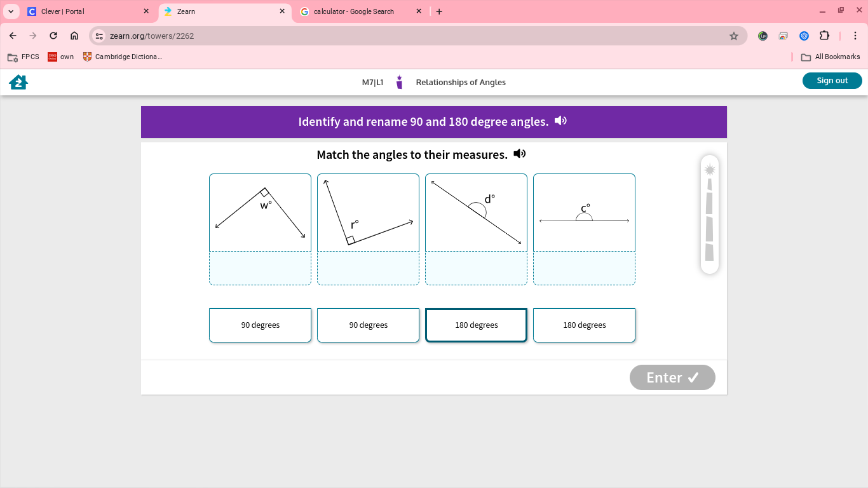This screenshot has height=488, width=868.
Task: Bookmark this page with the star icon
Action: (x=734, y=36)
